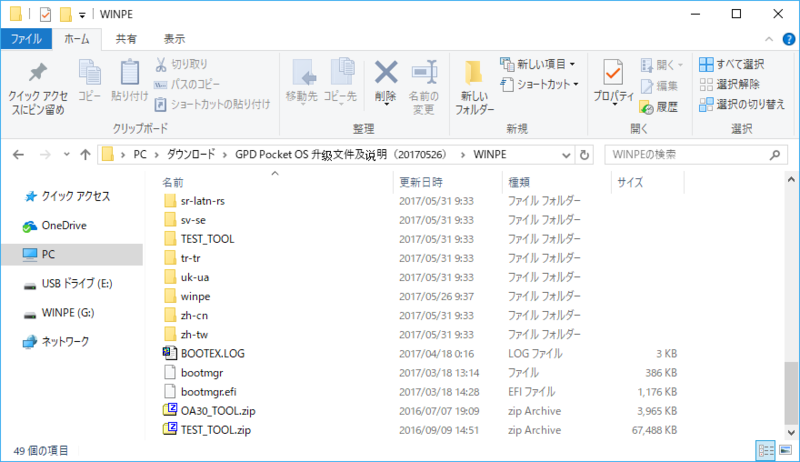Open the 移動先 move-to button
800x462 pixels.
pyautogui.click(x=302, y=82)
